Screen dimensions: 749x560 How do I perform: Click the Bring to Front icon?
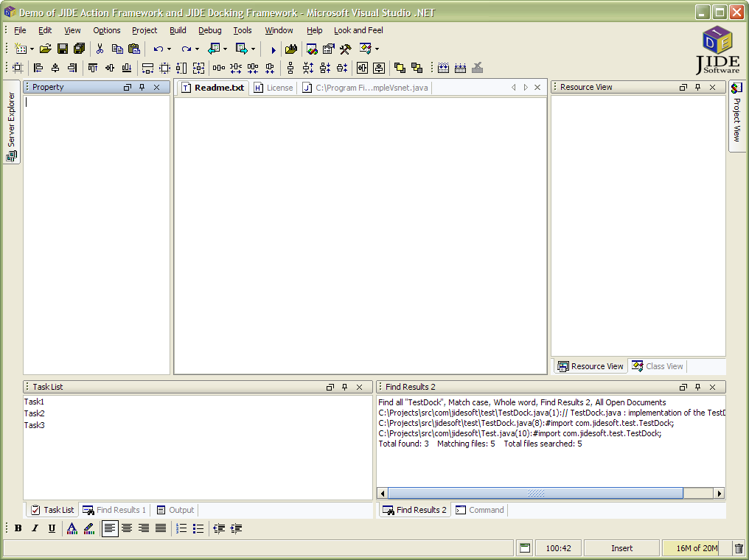click(400, 68)
